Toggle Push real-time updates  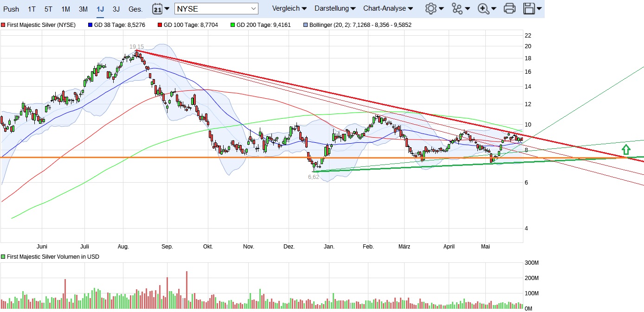point(11,9)
